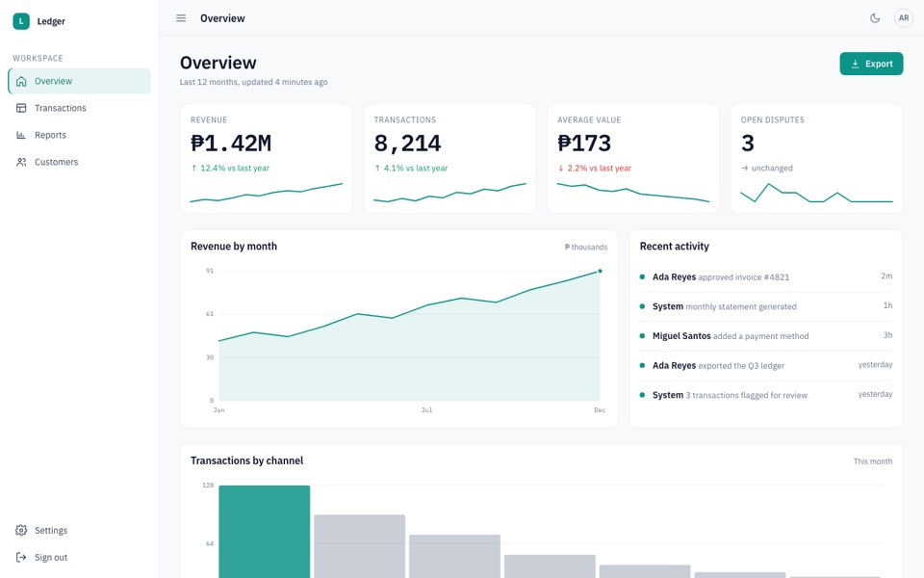Open 'System monthly statement generated' activity
This screenshot has width=924, height=578.
click(x=766, y=306)
